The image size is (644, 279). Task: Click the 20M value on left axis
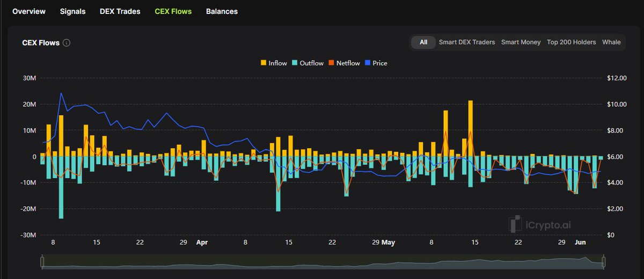(x=30, y=104)
